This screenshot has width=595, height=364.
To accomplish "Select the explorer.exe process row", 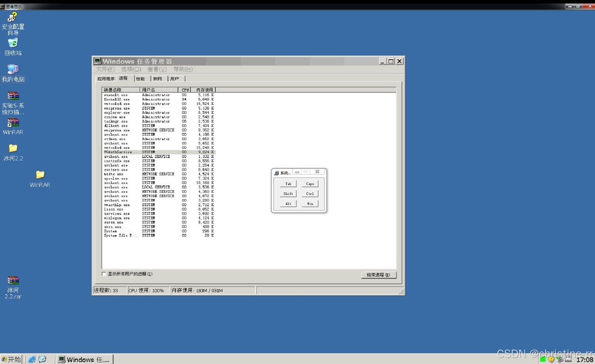I will coord(159,113).
